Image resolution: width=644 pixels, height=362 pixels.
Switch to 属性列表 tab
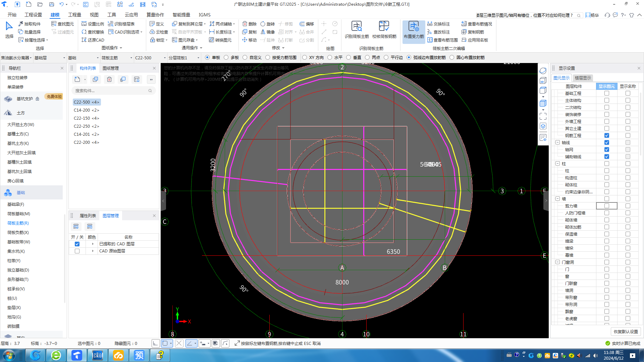coord(88,216)
